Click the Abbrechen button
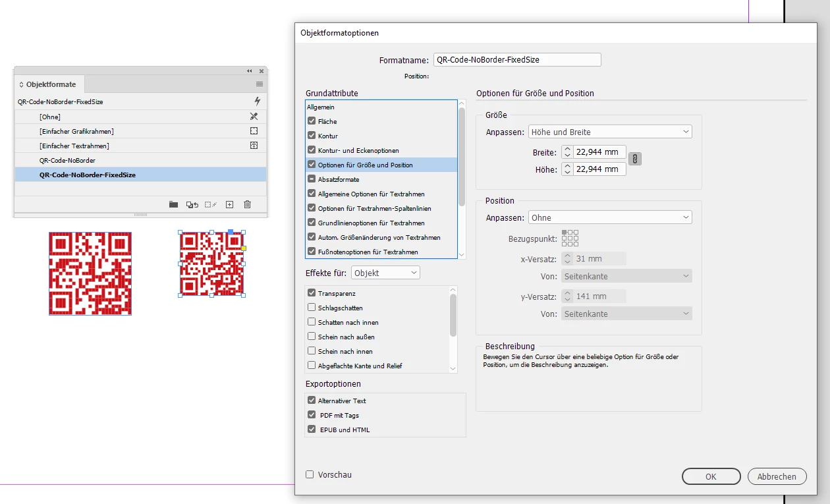 (777, 476)
